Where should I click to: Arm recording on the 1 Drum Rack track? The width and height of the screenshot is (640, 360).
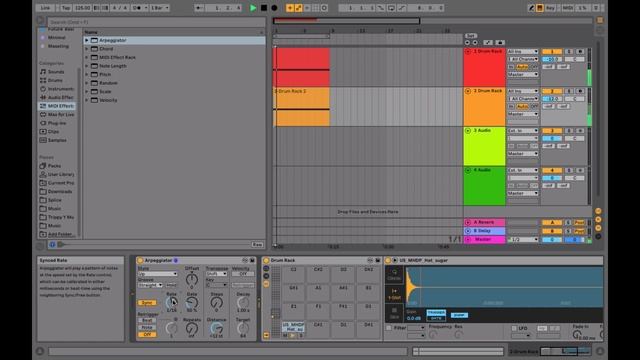(580, 52)
